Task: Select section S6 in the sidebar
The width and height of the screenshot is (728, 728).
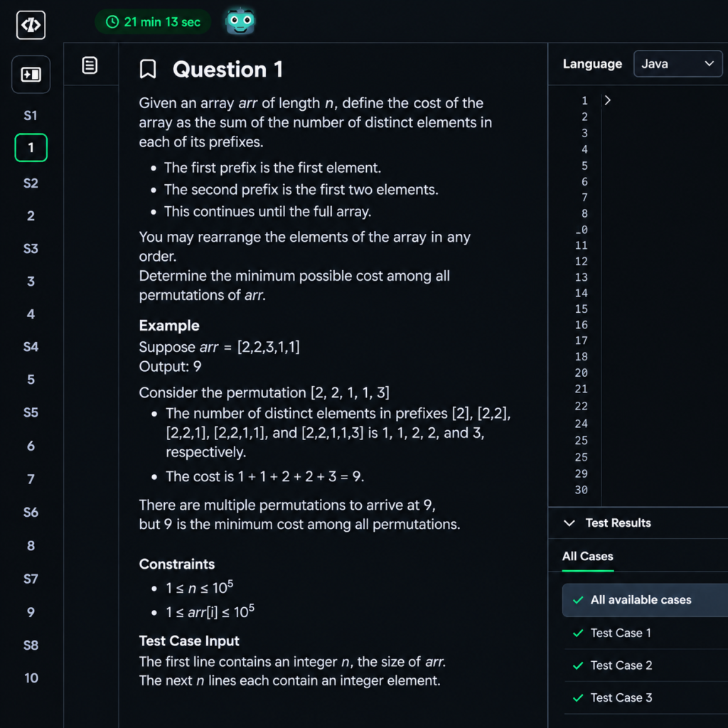Action: pyautogui.click(x=31, y=513)
